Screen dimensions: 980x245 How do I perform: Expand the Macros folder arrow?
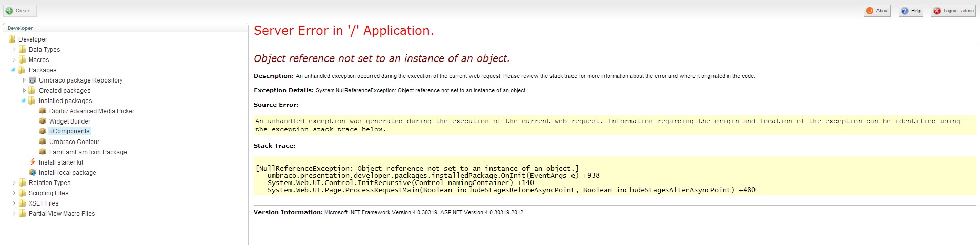14,60
